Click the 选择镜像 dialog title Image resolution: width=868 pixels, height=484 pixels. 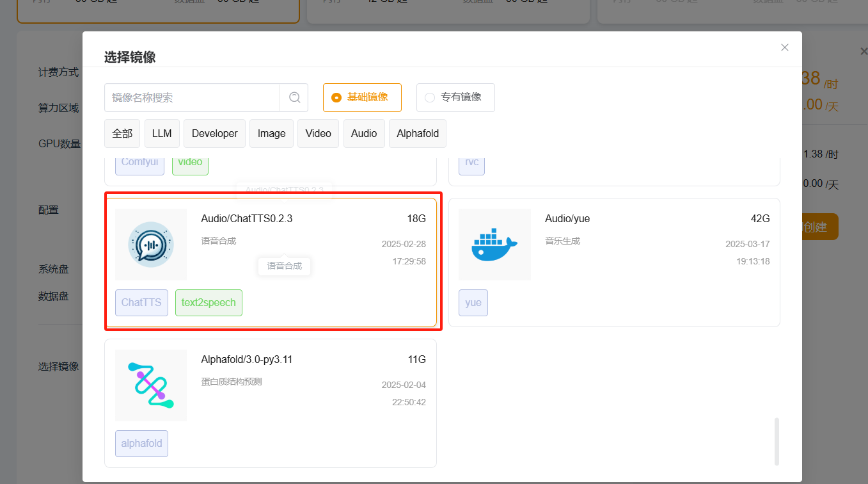click(x=130, y=58)
